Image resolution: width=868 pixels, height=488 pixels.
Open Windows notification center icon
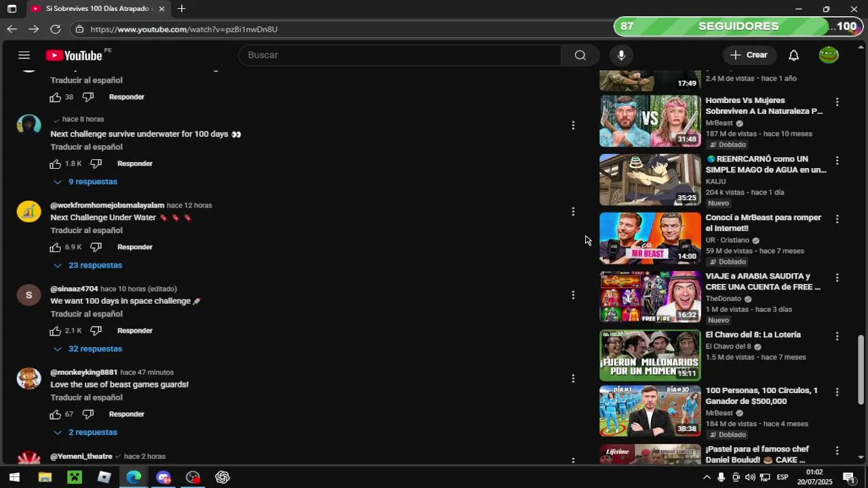[848, 477]
